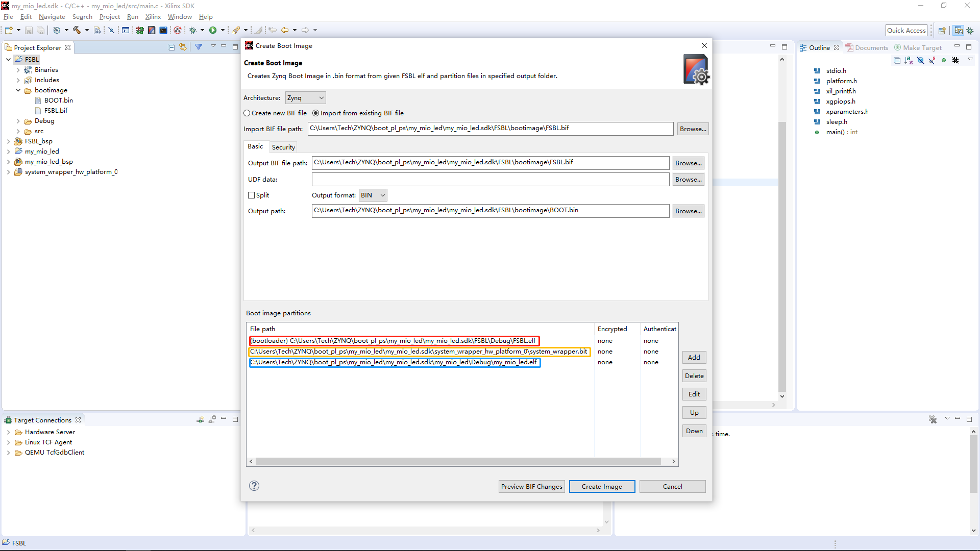This screenshot has width=980, height=551.
Task: Click Collapse All in Project Explorer
Action: pyautogui.click(x=171, y=47)
